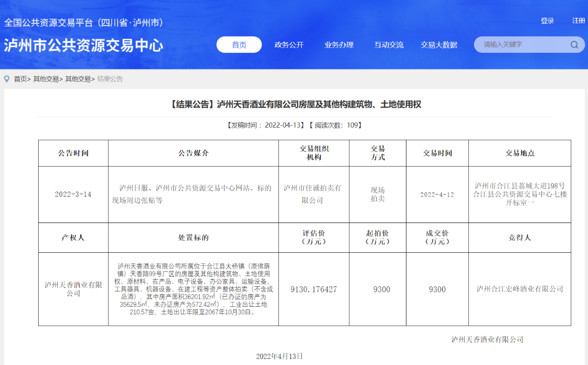
Task: Click the 泸州市公共资源交易中心 site logo title
Action: [84, 45]
